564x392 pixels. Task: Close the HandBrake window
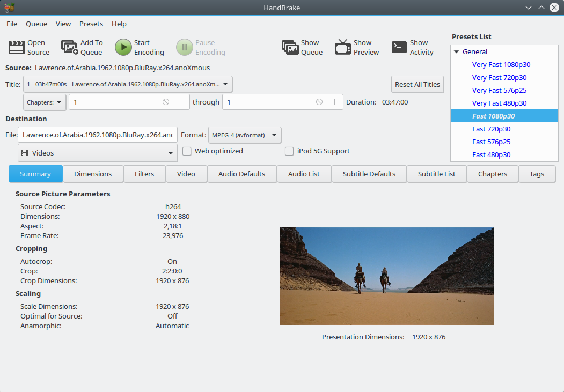click(554, 8)
